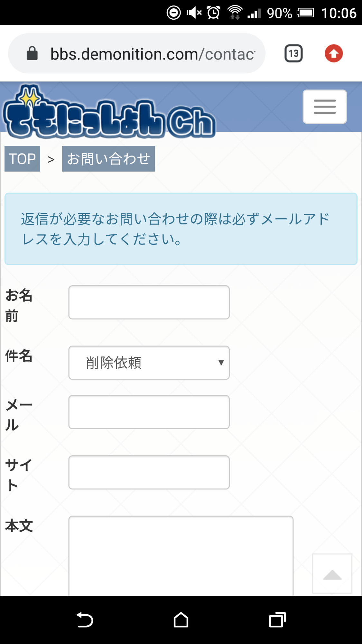Viewport: 362px width, 644px height.
Task: Tap the alarm clock status icon
Action: [213, 13]
